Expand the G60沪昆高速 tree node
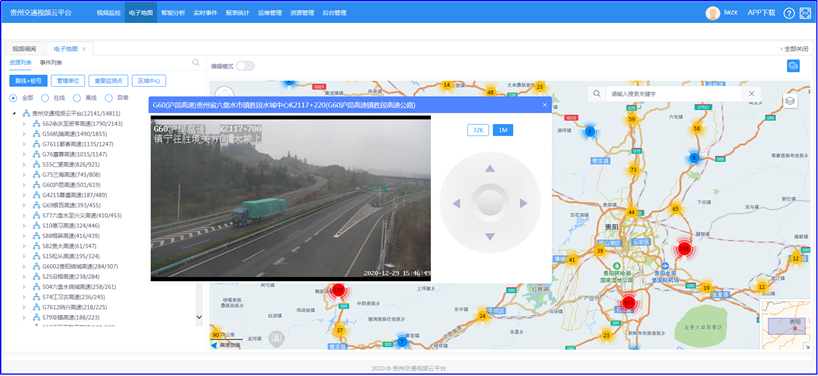Screen dimensions: 818x376 click(x=23, y=185)
